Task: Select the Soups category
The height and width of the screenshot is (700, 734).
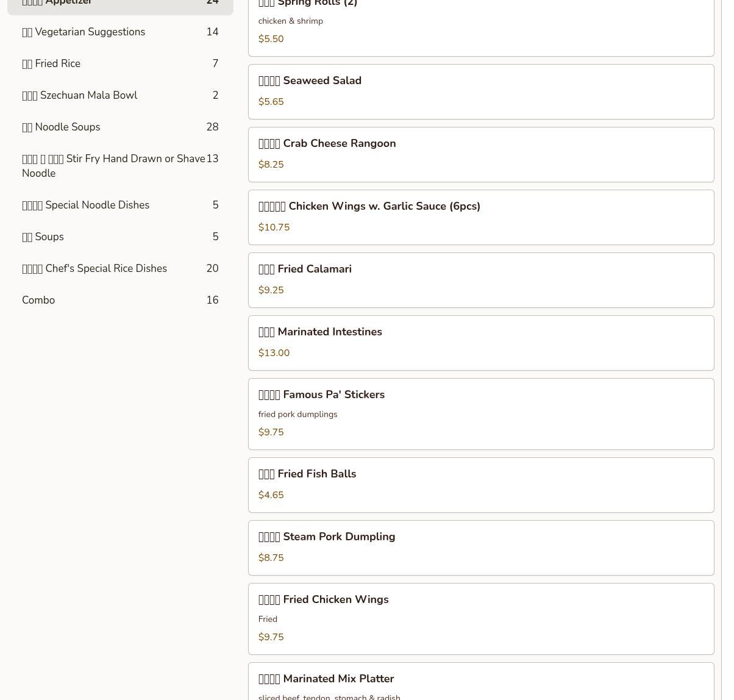Action: coord(120,237)
